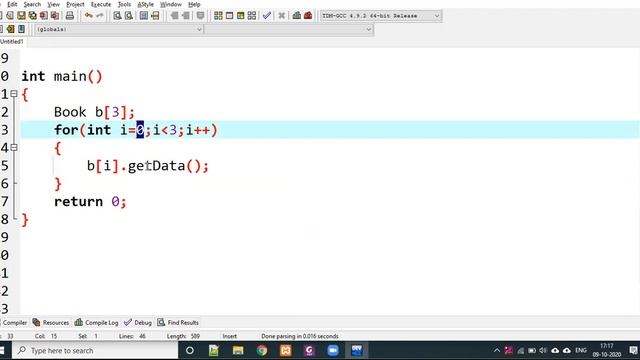Image resolution: width=640 pixels, height=360 pixels.
Task: Click the Undo toolbar icon
Action: [89, 16]
